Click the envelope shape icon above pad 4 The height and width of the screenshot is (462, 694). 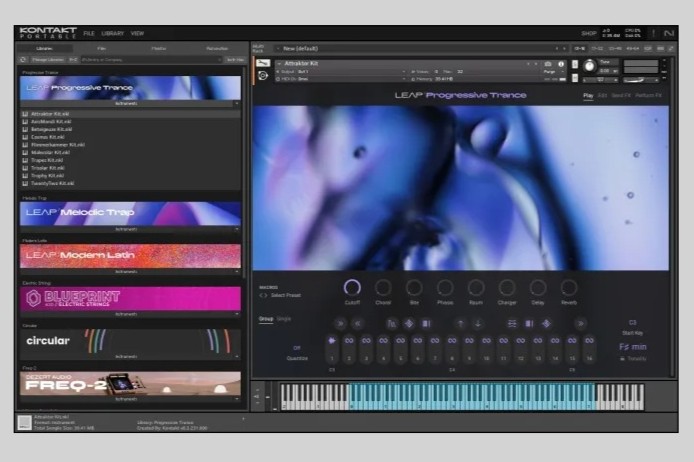pos(392,323)
